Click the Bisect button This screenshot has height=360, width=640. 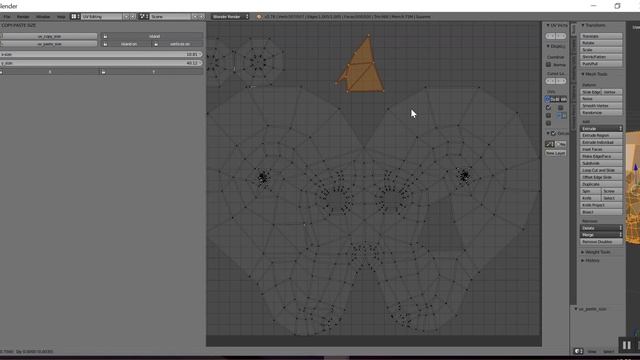pos(601,212)
